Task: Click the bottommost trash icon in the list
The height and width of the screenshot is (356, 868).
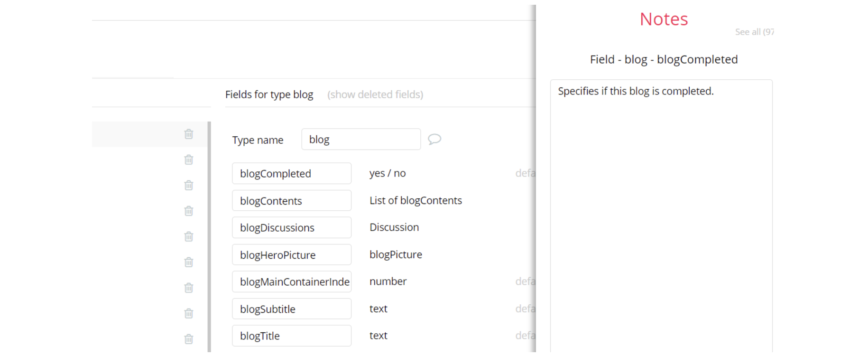Action: tap(189, 339)
